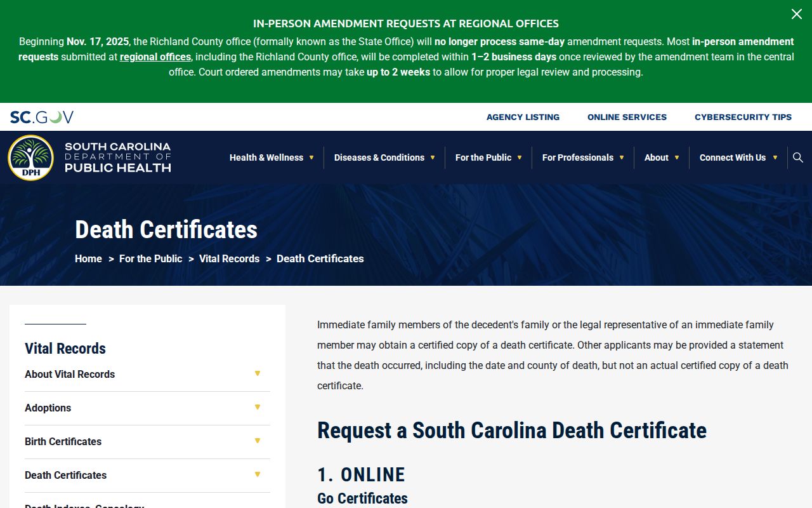The image size is (812, 508).
Task: Expand About Vital Records sidebar arrow
Action: [258, 373]
